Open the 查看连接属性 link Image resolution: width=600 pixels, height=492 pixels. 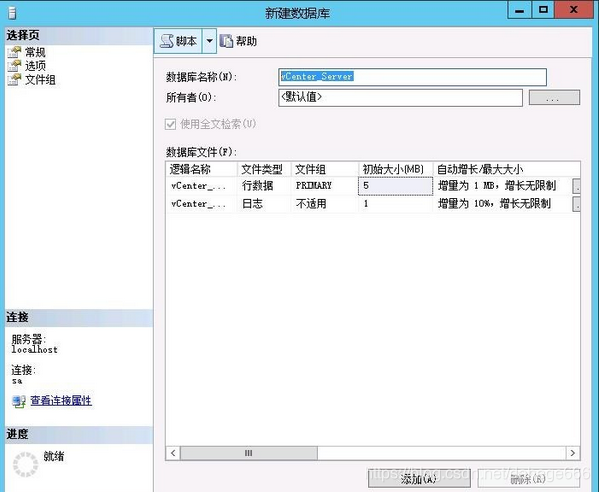pyautogui.click(x=61, y=401)
